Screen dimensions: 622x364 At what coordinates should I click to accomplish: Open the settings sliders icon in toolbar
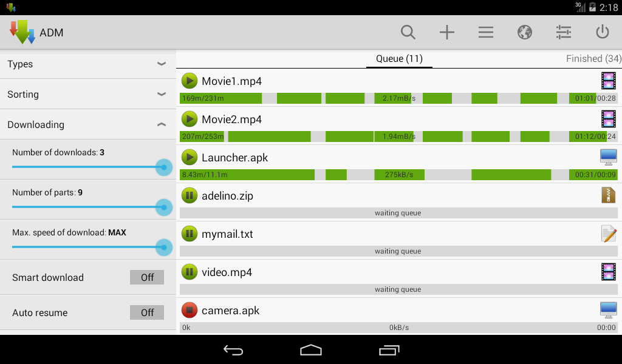[563, 32]
